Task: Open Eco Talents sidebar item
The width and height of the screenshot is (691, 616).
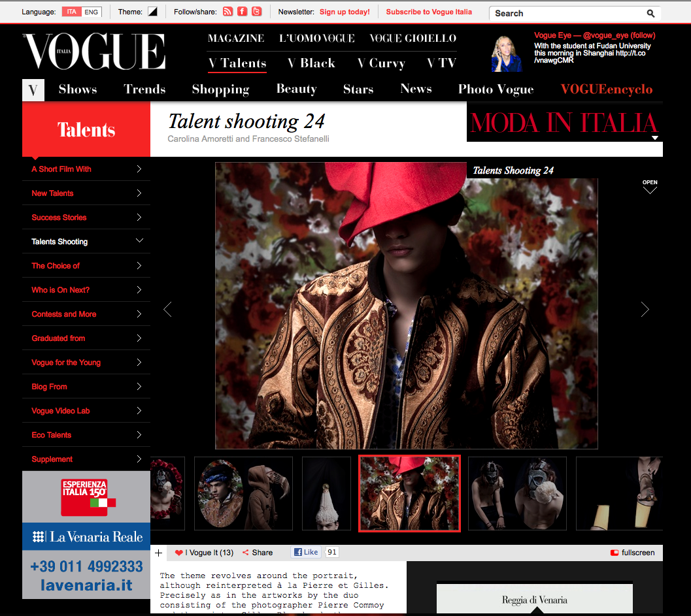Action: click(x=86, y=435)
